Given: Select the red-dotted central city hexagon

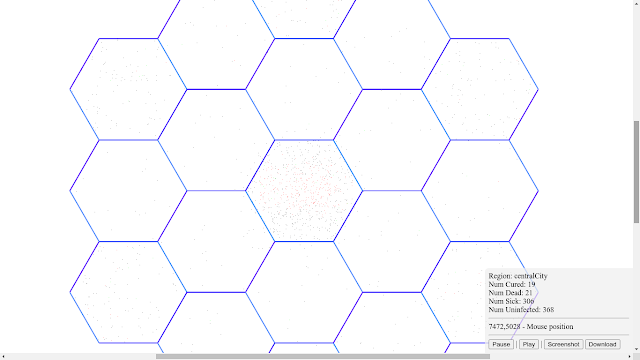Looking at the screenshot, I should click(x=304, y=191).
